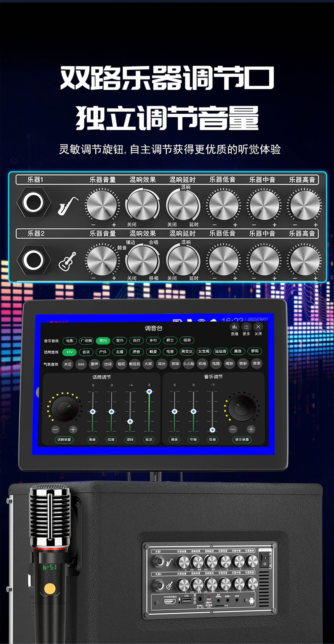Click the microphone volume minus button
334x644 pixels.
pos(55,430)
